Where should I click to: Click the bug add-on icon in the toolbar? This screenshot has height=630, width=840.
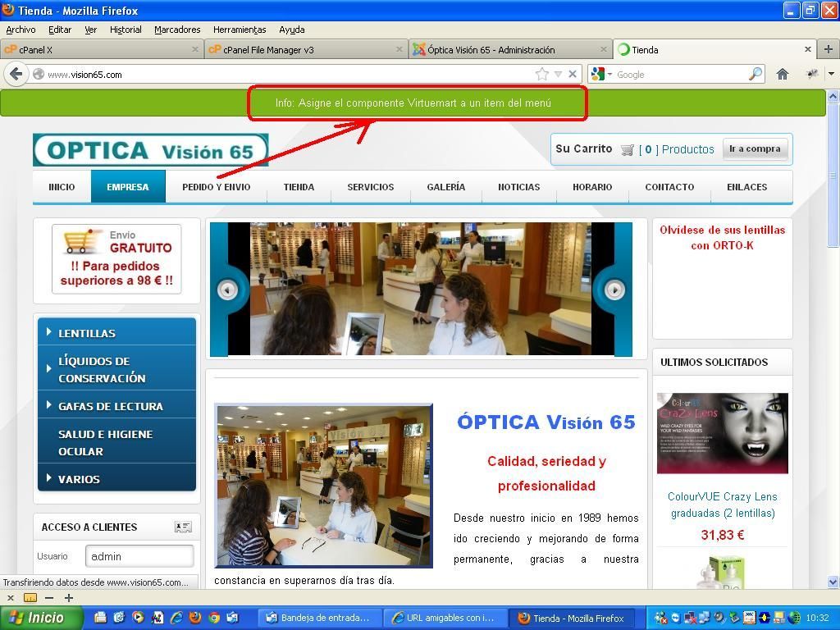click(x=812, y=74)
